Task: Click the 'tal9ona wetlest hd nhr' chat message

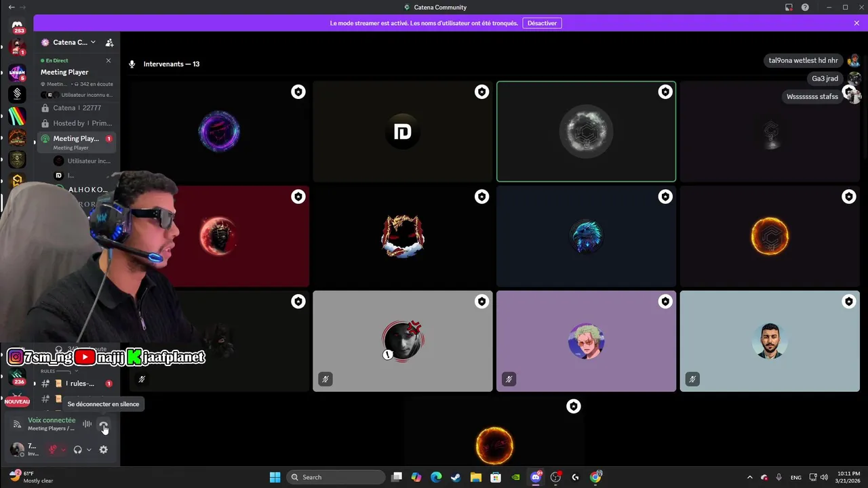Action: pyautogui.click(x=804, y=60)
